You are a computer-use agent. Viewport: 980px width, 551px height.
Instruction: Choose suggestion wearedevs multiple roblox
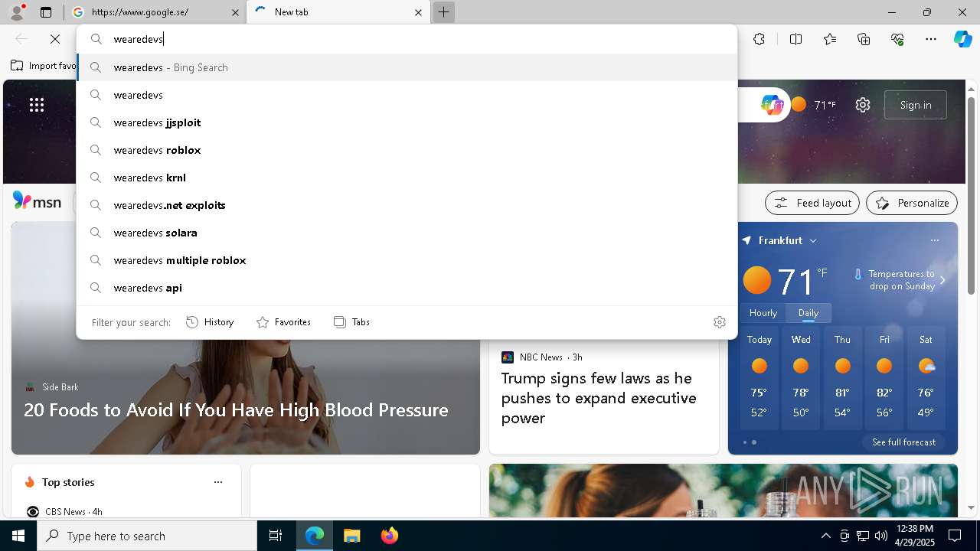407,260
